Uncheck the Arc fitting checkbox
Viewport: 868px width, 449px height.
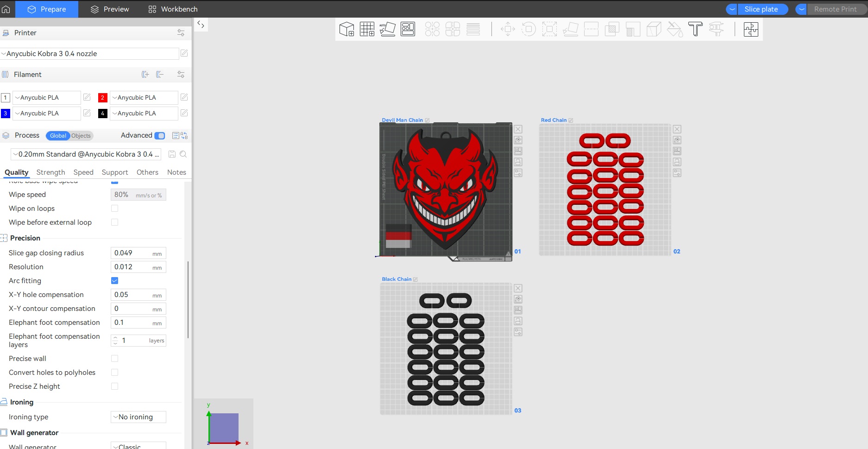pos(115,281)
